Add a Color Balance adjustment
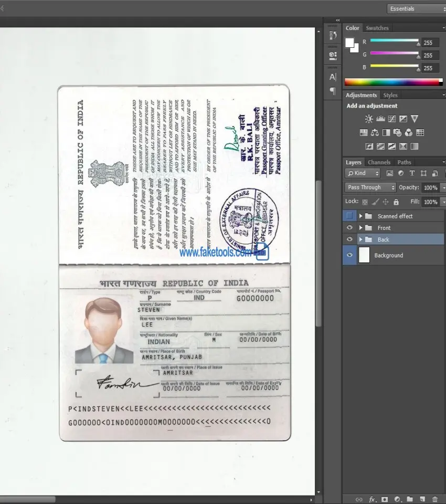Viewport: 446px width, 504px height. coord(375,133)
